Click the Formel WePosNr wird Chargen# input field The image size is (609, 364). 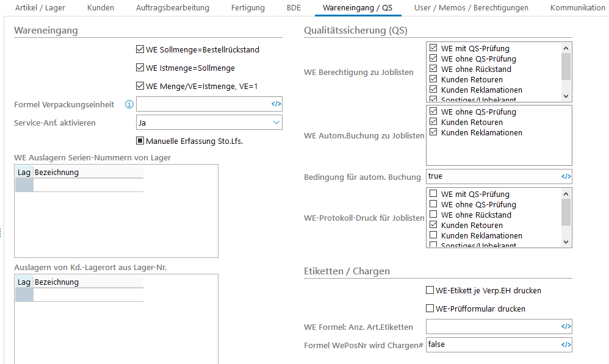[492, 345]
